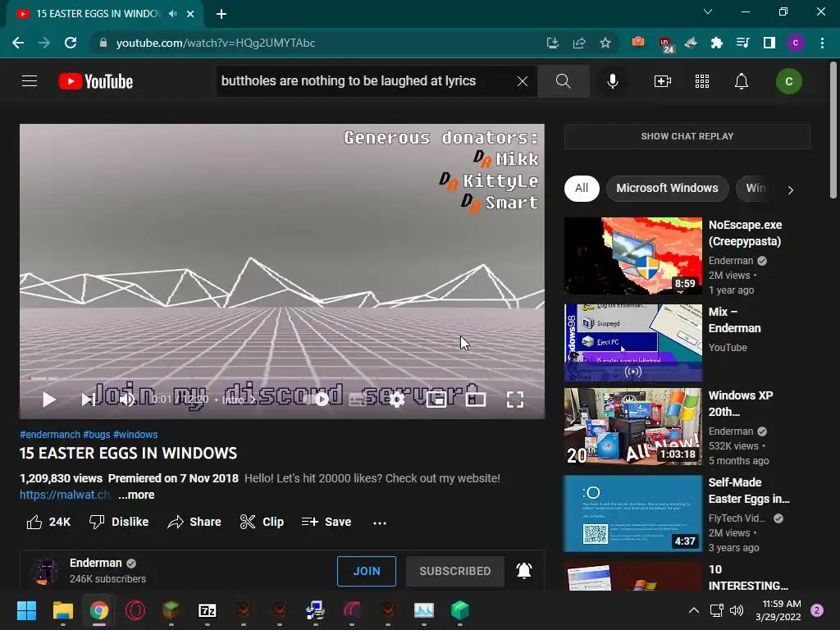This screenshot has height=630, width=840.
Task: Go to the YouTube home logo
Action: tap(96, 81)
